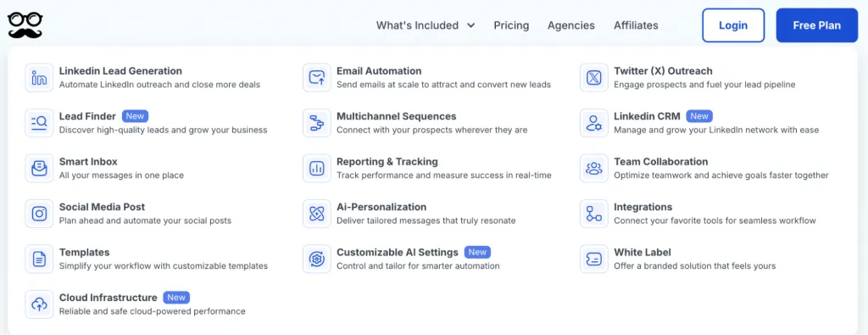The width and height of the screenshot is (868, 335).
Task: Open the Social Media Post link
Action: [102, 207]
